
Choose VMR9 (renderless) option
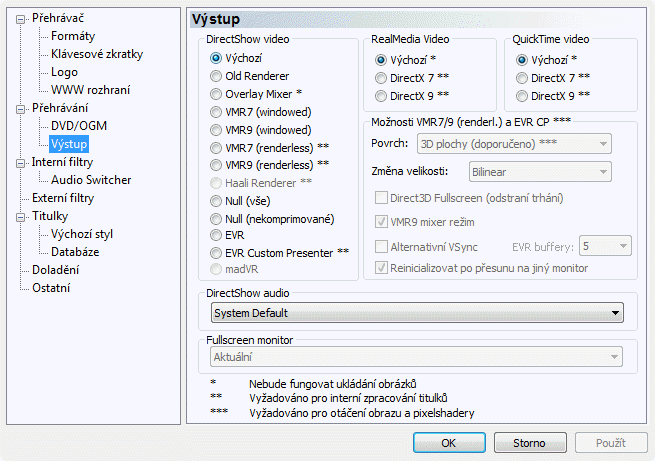coord(216,164)
